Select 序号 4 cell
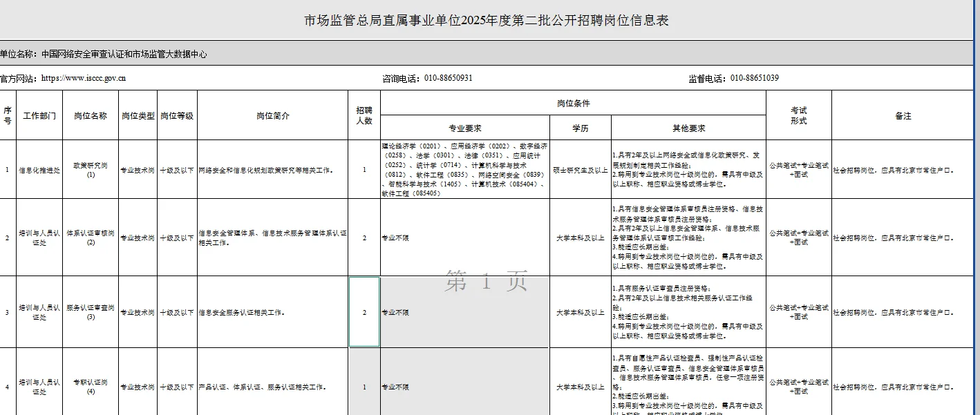The height and width of the screenshot is (415, 980). click(x=8, y=382)
